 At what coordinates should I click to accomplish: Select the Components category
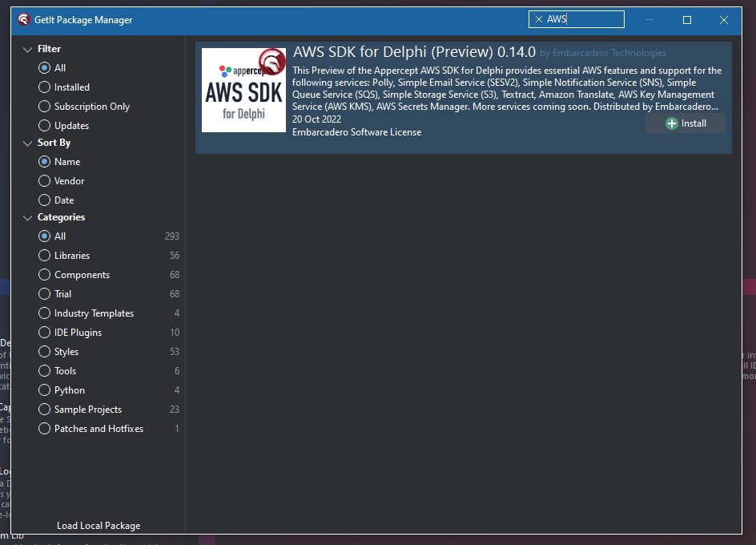pyautogui.click(x=74, y=275)
